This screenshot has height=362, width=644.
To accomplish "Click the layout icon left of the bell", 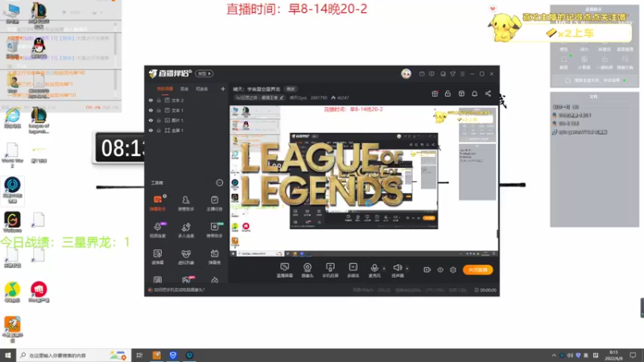I will click(461, 93).
